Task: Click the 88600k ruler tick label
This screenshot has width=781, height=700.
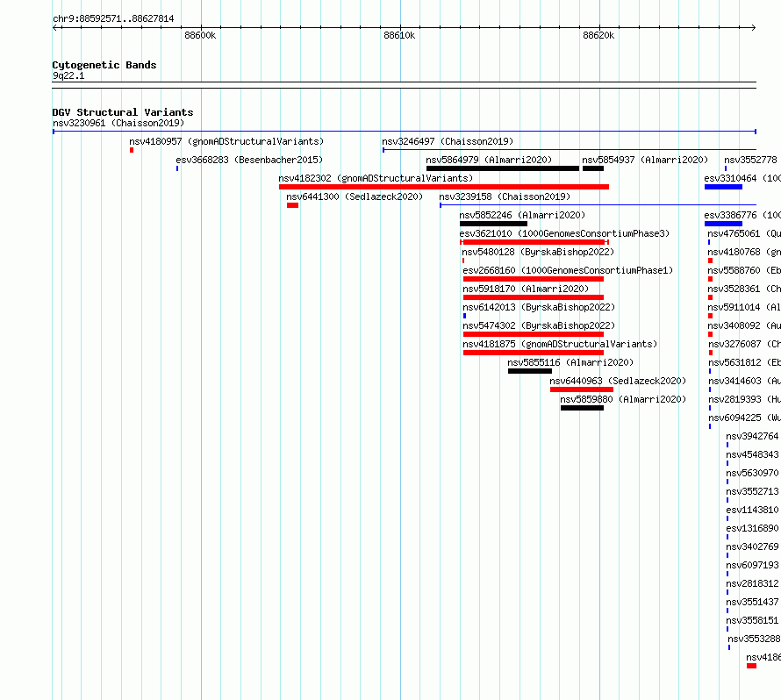Action: (x=200, y=36)
